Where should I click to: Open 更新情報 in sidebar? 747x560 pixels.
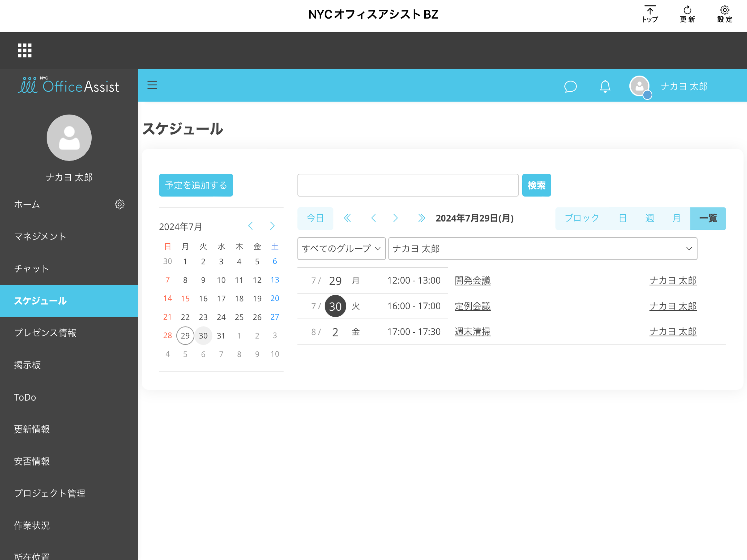32,429
